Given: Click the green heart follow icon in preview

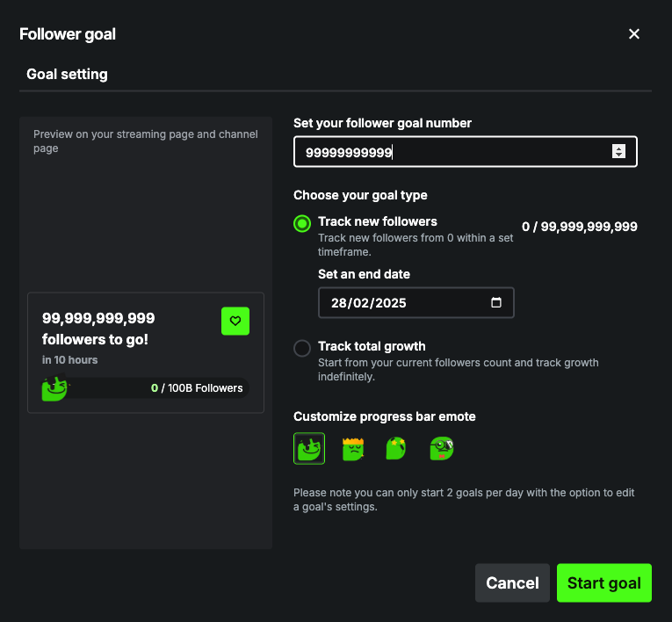Looking at the screenshot, I should [x=235, y=321].
